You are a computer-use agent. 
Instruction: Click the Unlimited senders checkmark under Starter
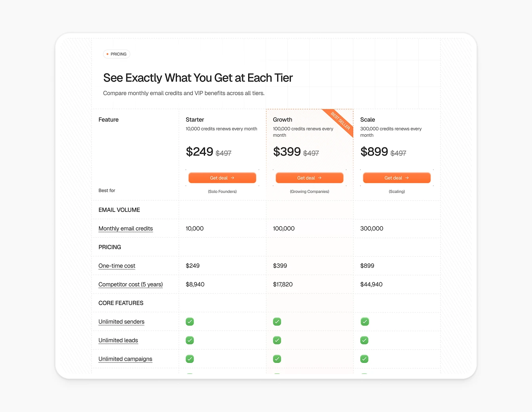tap(190, 322)
